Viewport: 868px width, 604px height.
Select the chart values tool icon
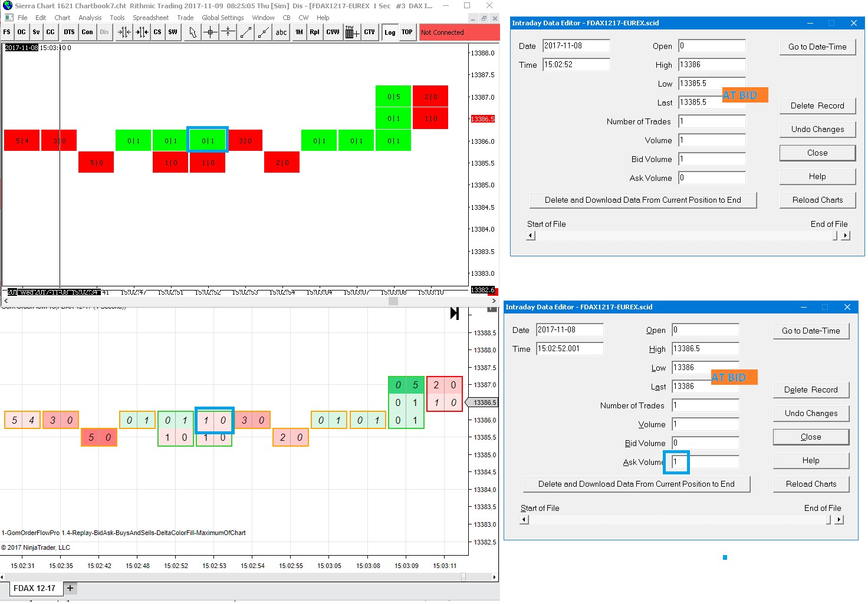tap(228, 32)
